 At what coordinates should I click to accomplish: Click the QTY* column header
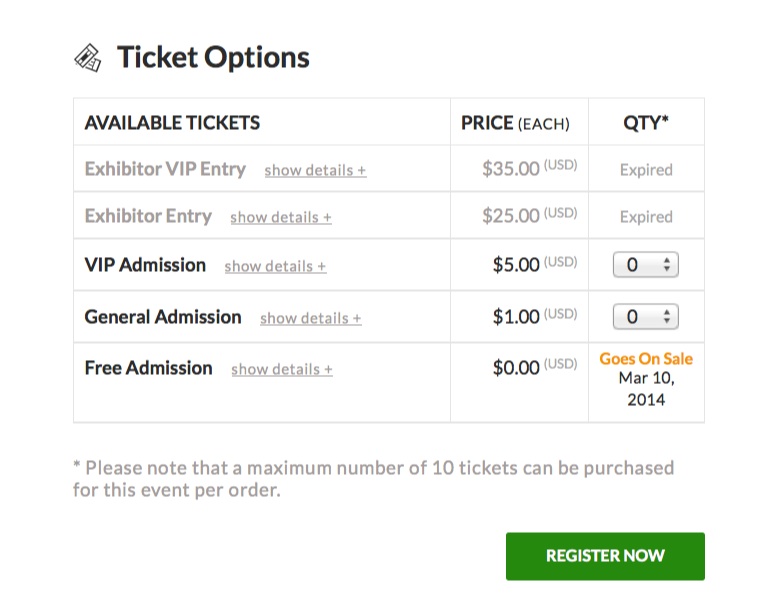645,123
